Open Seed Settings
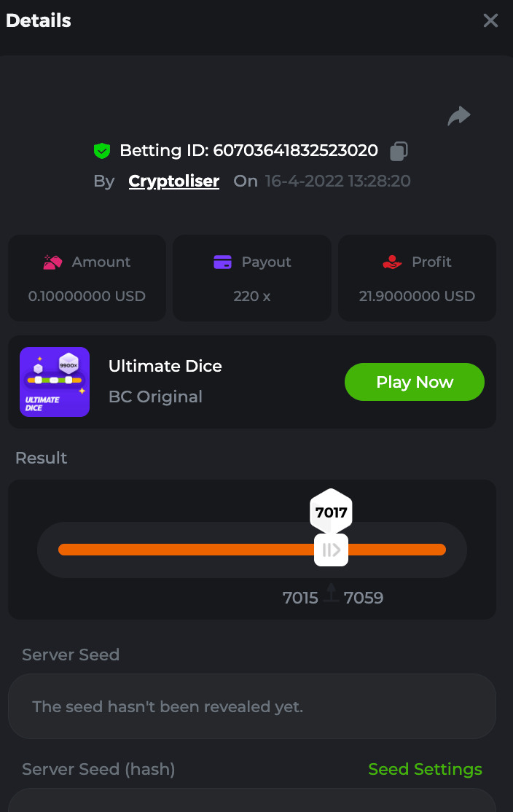Viewport: 513px width, 812px height. 425,769
